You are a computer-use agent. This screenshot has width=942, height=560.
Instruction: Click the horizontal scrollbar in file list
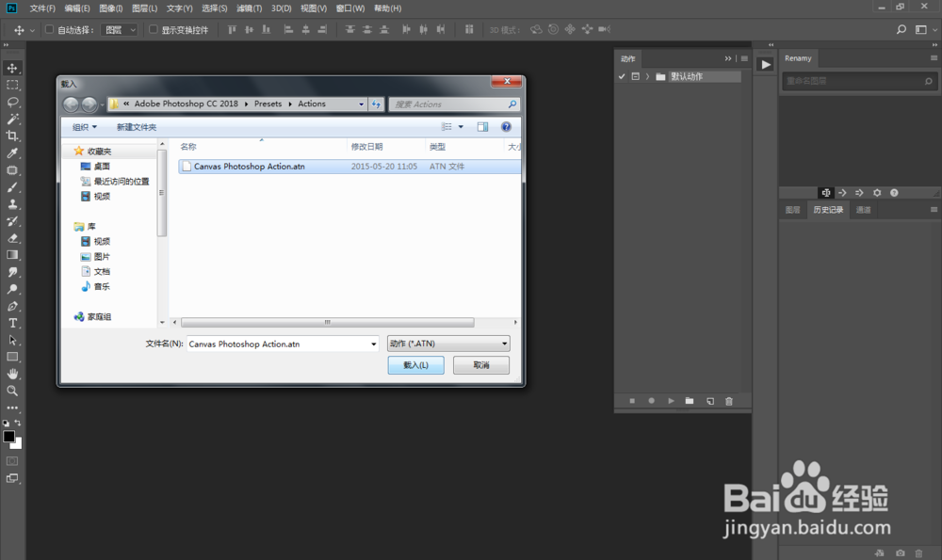(328, 322)
